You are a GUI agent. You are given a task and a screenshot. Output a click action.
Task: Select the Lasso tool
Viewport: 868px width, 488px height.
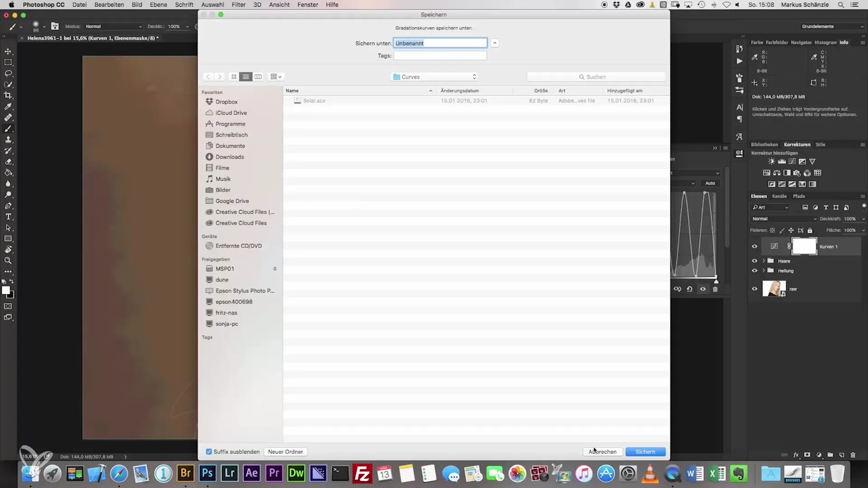8,73
